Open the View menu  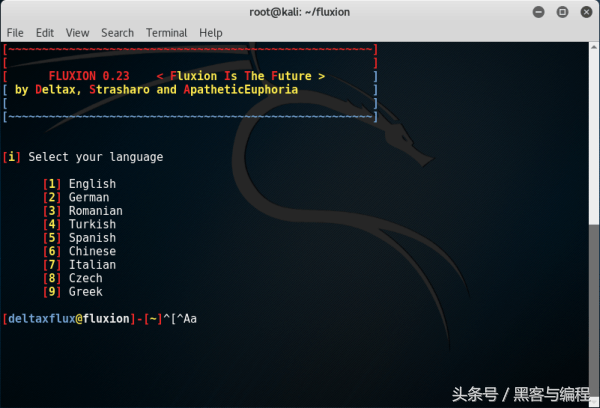[x=77, y=33]
